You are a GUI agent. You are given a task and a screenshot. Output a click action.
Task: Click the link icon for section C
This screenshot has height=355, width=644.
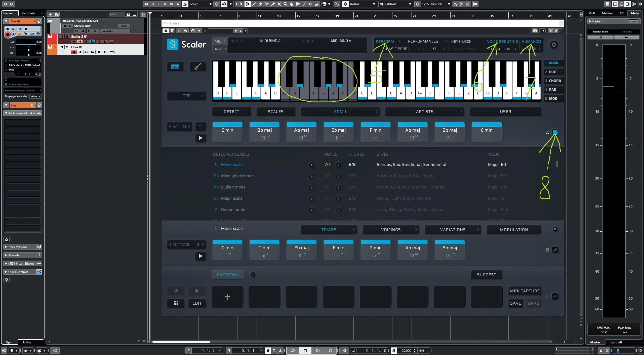(x=555, y=296)
